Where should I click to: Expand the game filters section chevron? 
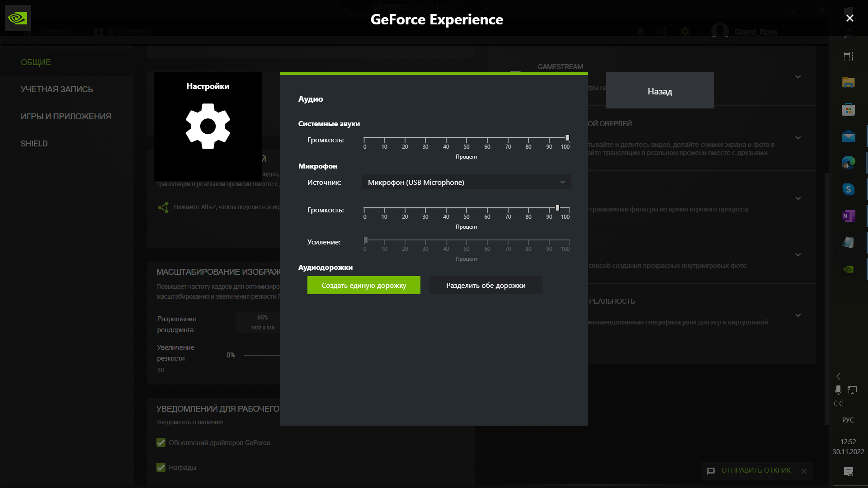pos(798,198)
